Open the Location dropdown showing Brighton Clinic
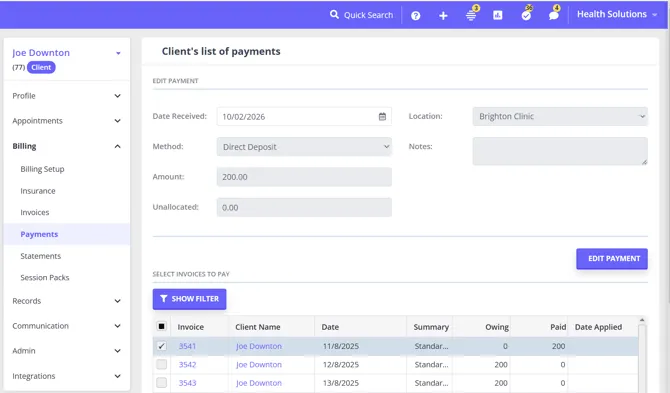This screenshot has height=393, width=670. click(560, 116)
